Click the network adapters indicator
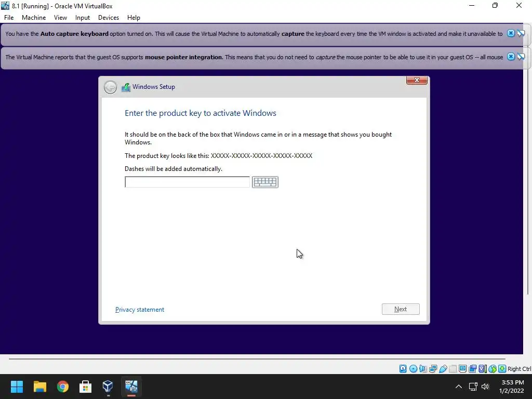Screen dimensions: 532x399 [433, 368]
